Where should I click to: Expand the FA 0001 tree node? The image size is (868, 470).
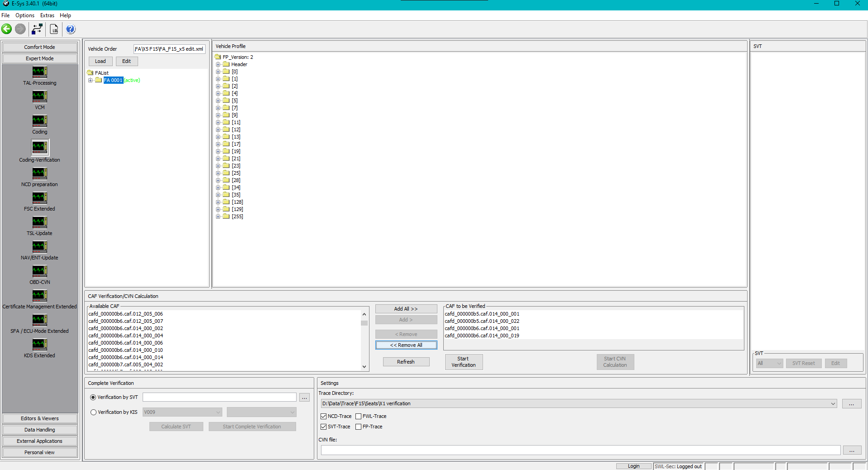click(x=91, y=81)
